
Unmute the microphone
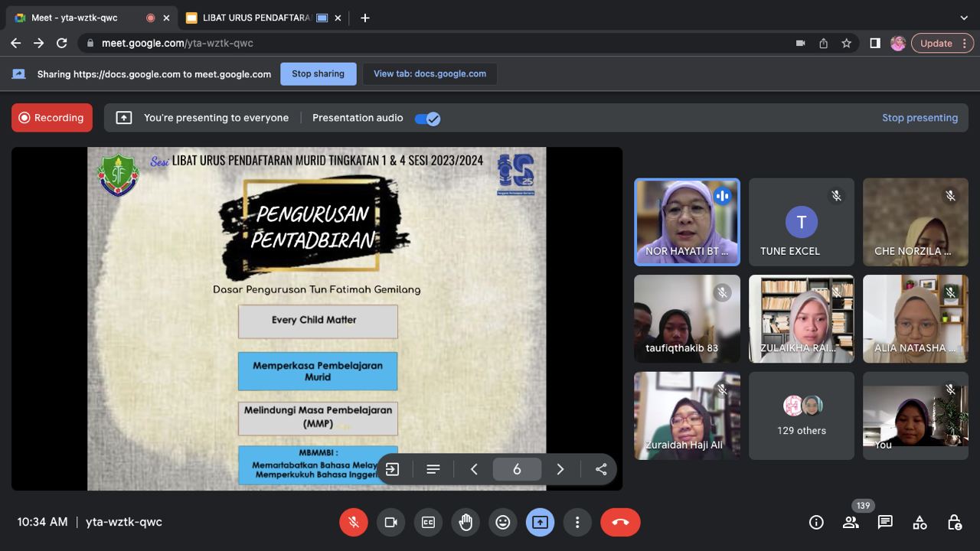click(x=354, y=522)
